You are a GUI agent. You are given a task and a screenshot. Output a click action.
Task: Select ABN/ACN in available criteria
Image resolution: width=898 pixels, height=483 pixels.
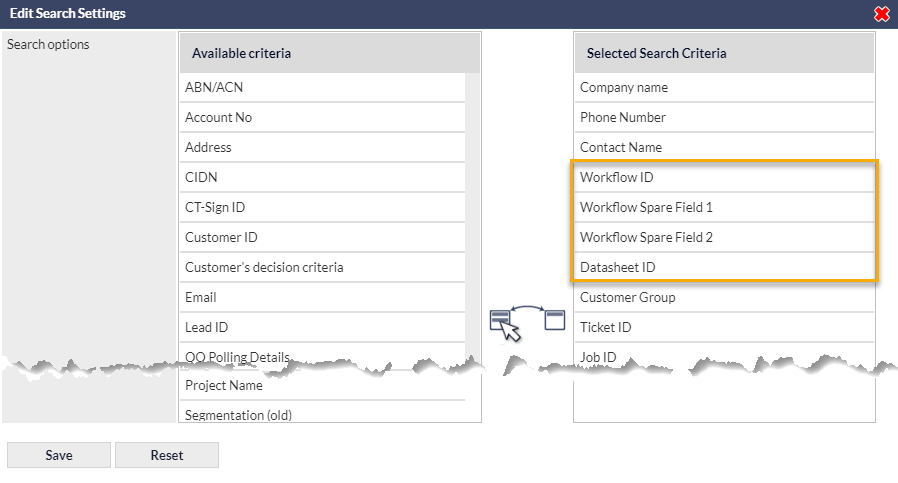click(322, 87)
